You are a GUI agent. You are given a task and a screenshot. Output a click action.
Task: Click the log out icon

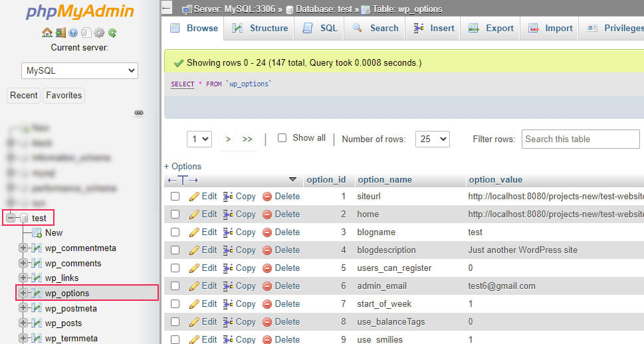pyautogui.click(x=60, y=33)
